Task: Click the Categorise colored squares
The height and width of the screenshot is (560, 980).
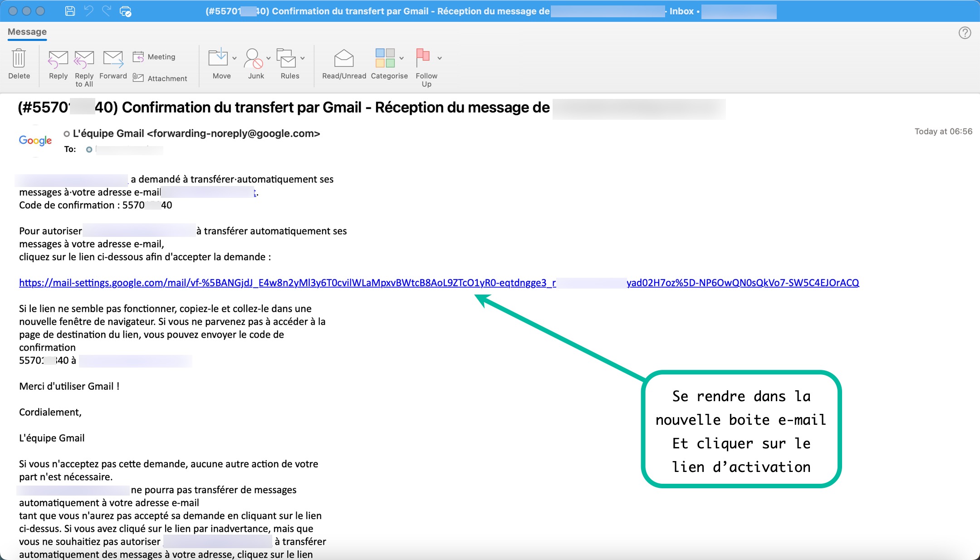Action: (385, 58)
